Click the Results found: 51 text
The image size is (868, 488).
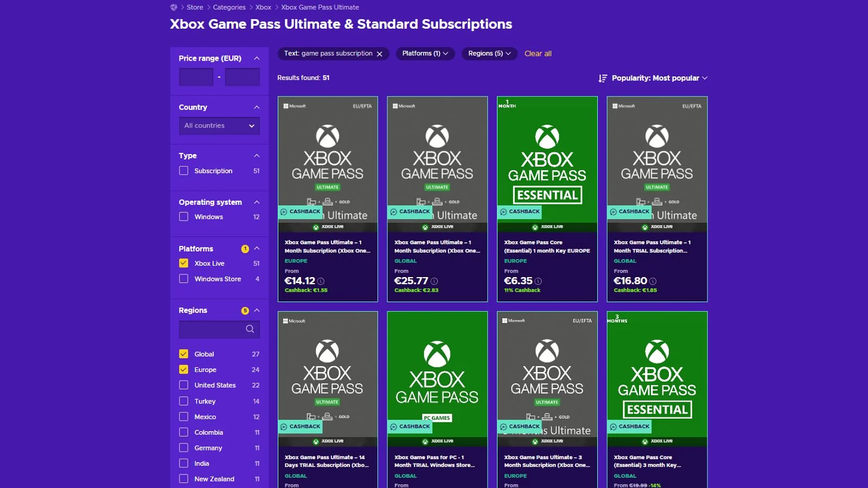click(303, 78)
